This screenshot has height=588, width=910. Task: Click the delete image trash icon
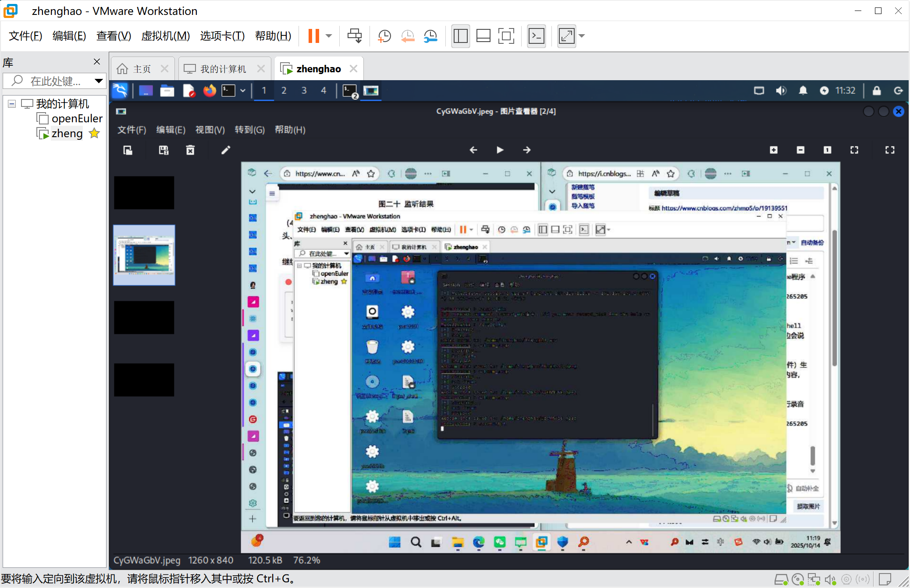tap(190, 150)
